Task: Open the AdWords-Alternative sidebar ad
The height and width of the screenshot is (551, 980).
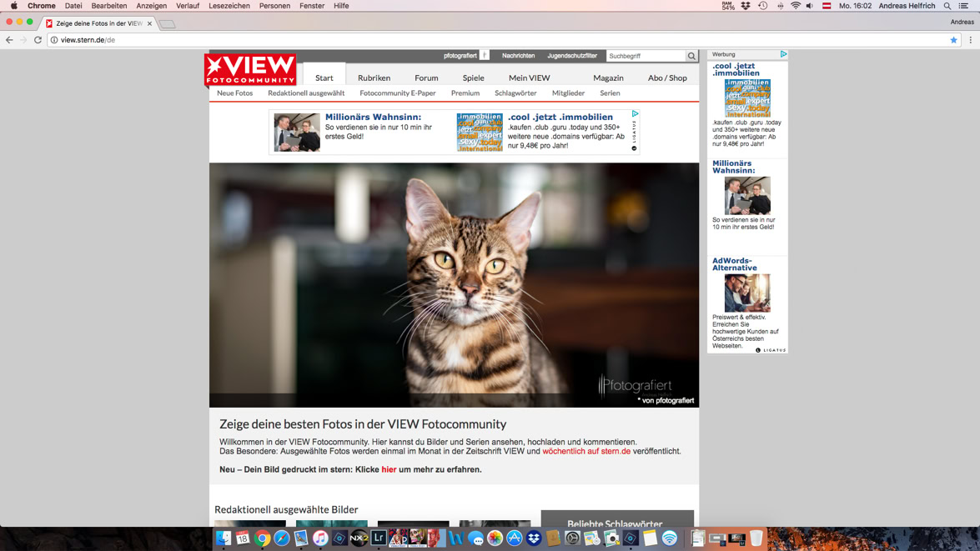Action: tap(746, 303)
